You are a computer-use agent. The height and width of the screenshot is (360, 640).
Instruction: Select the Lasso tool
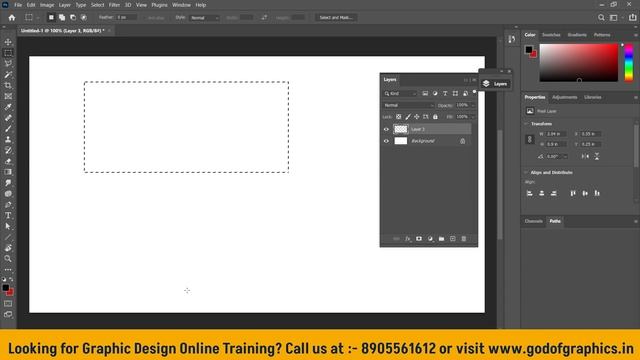(8, 64)
